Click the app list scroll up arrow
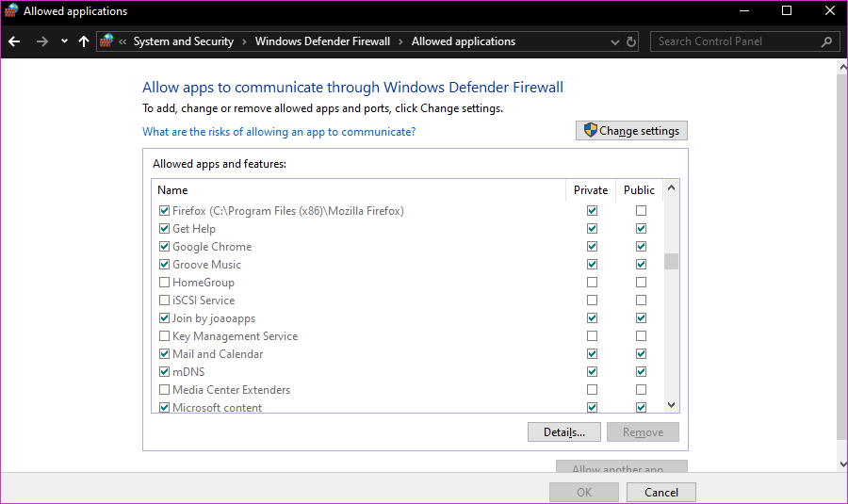Screen dimensions: 848x504 671,187
